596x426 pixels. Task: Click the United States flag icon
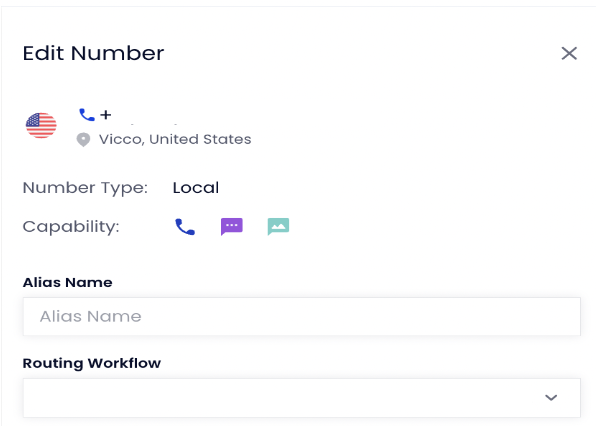[41, 125]
